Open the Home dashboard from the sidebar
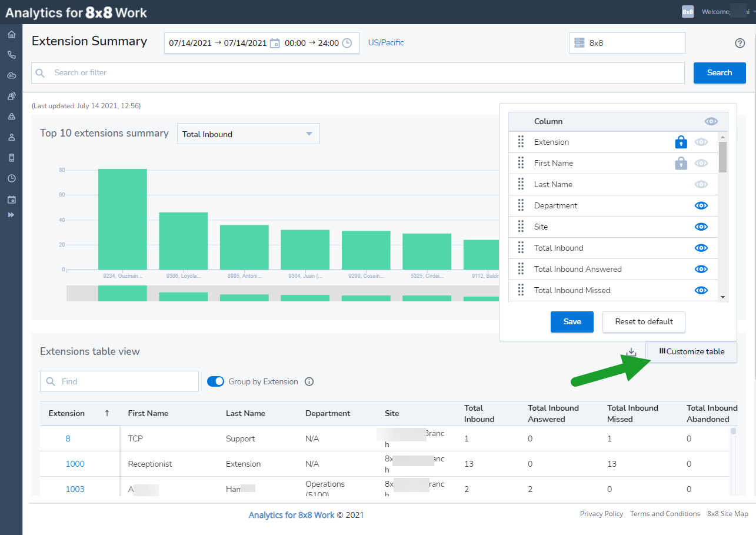This screenshot has width=756, height=535. (11, 34)
